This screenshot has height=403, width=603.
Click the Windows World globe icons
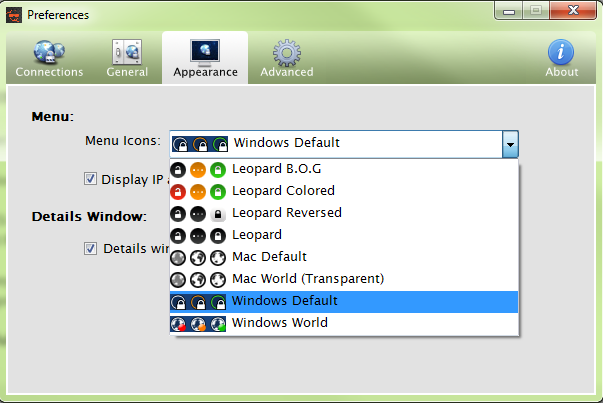tap(198, 324)
